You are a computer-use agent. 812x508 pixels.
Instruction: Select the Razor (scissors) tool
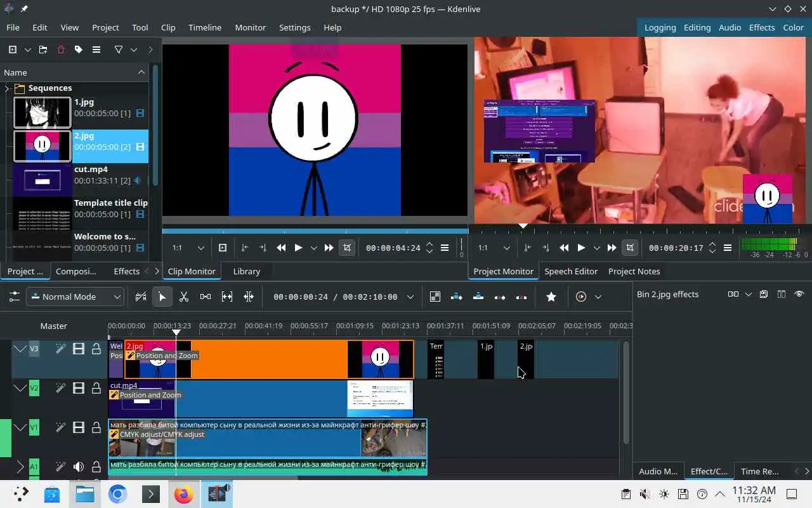click(x=184, y=297)
